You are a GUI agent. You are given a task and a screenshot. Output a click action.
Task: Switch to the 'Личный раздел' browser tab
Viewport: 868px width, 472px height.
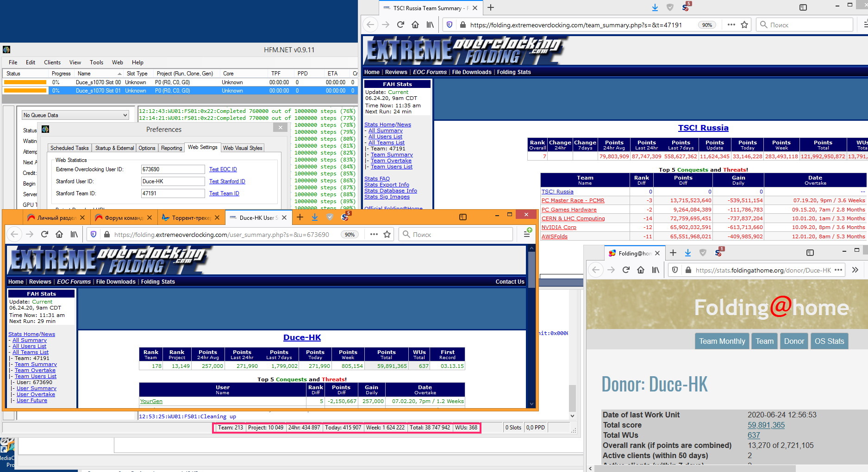pos(56,217)
